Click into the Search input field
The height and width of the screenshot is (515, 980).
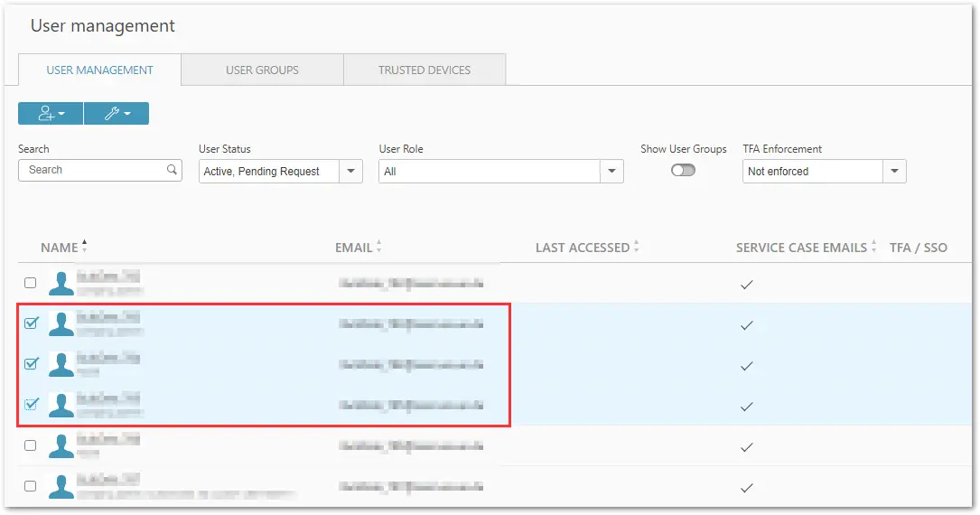pyautogui.click(x=100, y=170)
